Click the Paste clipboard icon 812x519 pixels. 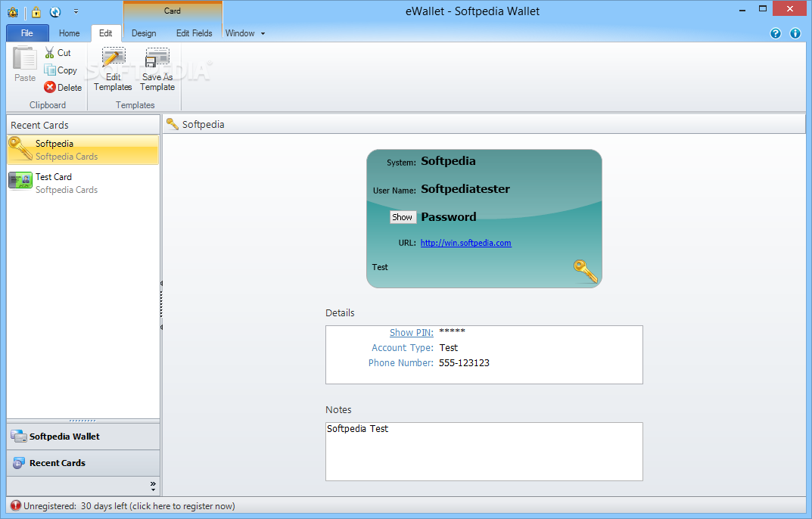[x=25, y=58]
